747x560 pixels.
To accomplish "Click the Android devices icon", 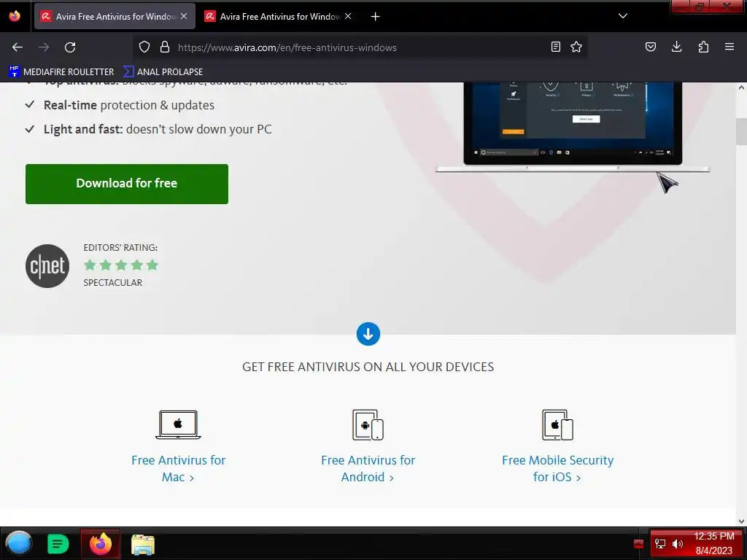I will pyautogui.click(x=368, y=424).
